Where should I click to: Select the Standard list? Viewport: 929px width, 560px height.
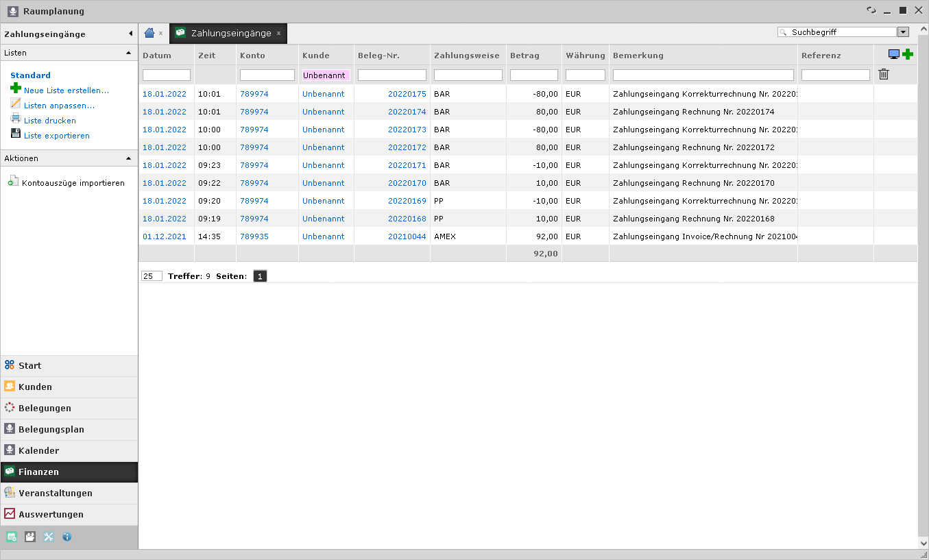point(30,75)
